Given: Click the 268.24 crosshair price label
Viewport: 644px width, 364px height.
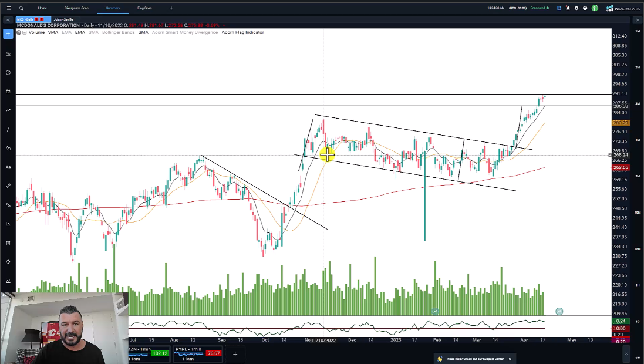Looking at the screenshot, I should (x=620, y=156).
